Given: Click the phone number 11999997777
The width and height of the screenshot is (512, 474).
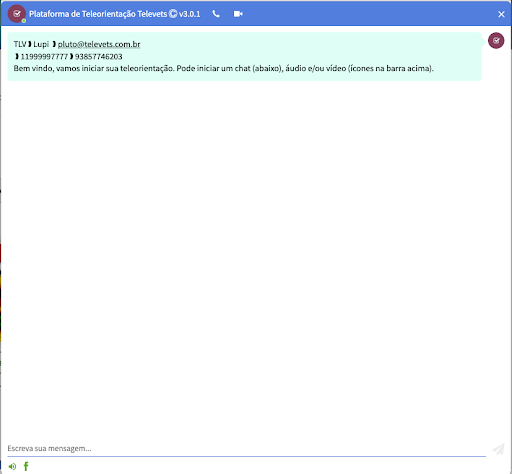Looking at the screenshot, I should coord(44,57).
